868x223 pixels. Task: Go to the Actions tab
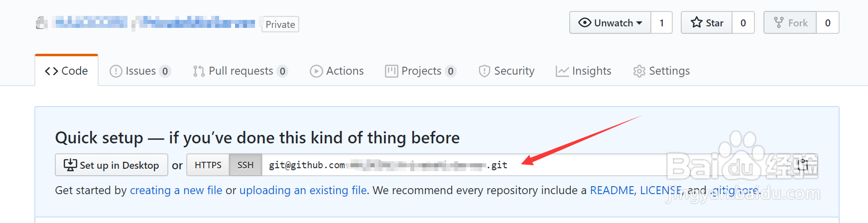337,71
